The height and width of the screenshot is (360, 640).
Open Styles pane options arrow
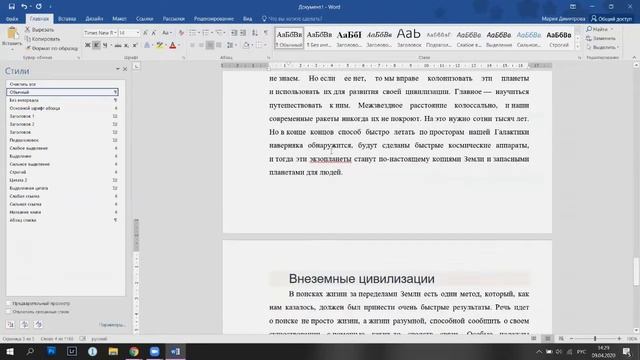point(118,69)
